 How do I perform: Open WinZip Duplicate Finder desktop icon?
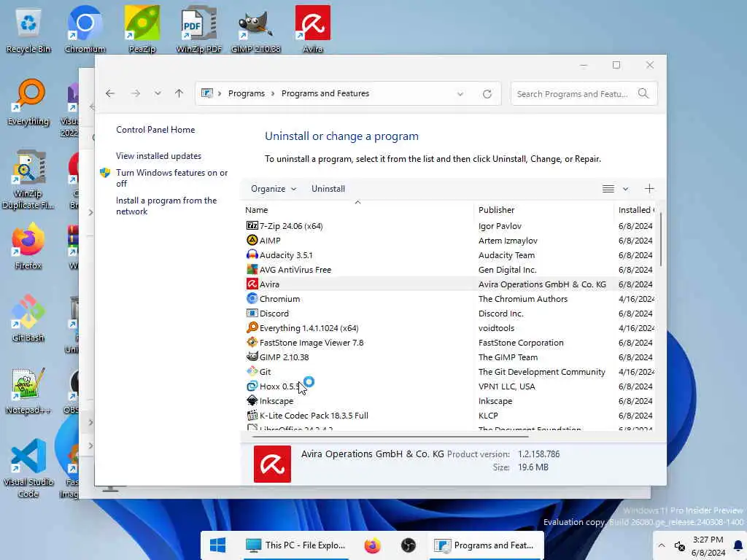click(x=28, y=180)
